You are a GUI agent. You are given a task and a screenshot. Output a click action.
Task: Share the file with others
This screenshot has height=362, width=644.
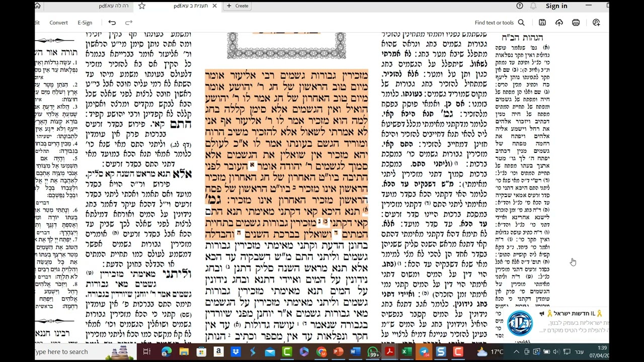596,23
